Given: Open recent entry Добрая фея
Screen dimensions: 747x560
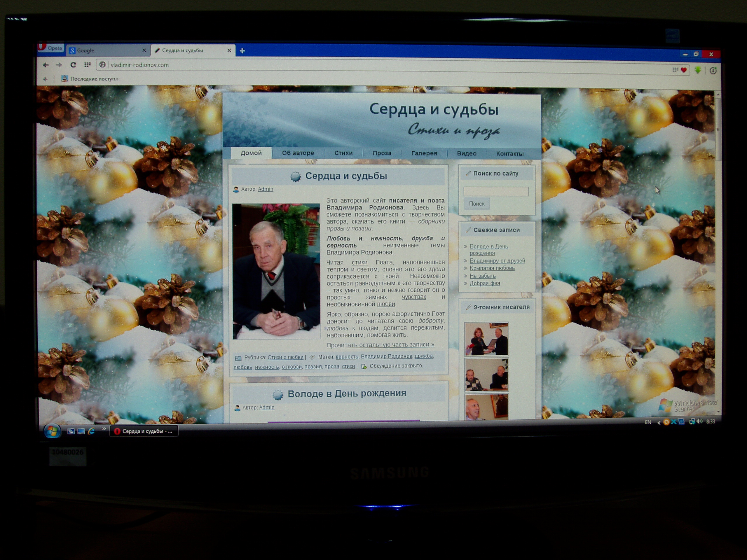Looking at the screenshot, I should [x=485, y=283].
